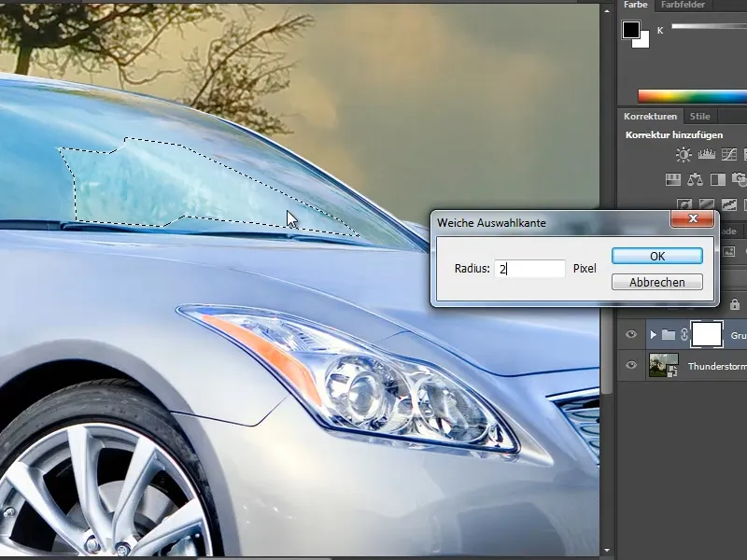Hide the Gruppe layer group via eye icon
The image size is (747, 560).
coord(631,334)
